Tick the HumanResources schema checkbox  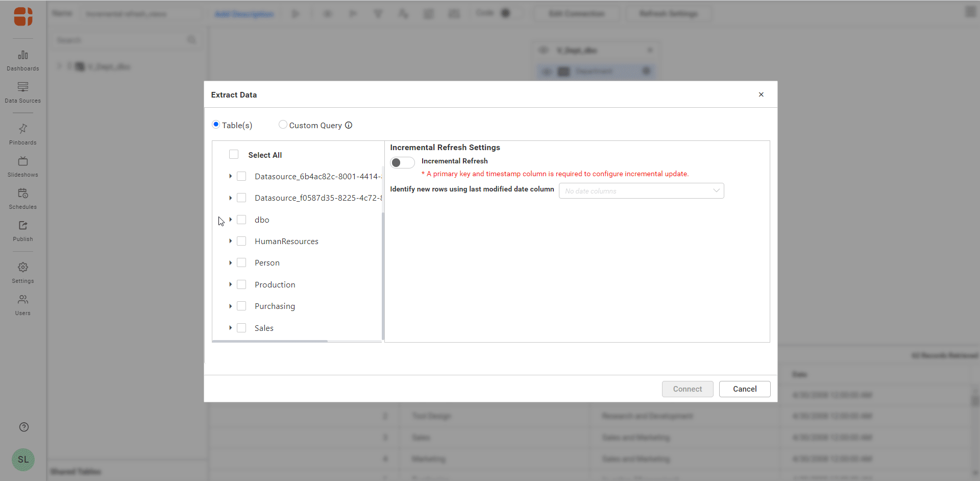[x=242, y=241]
